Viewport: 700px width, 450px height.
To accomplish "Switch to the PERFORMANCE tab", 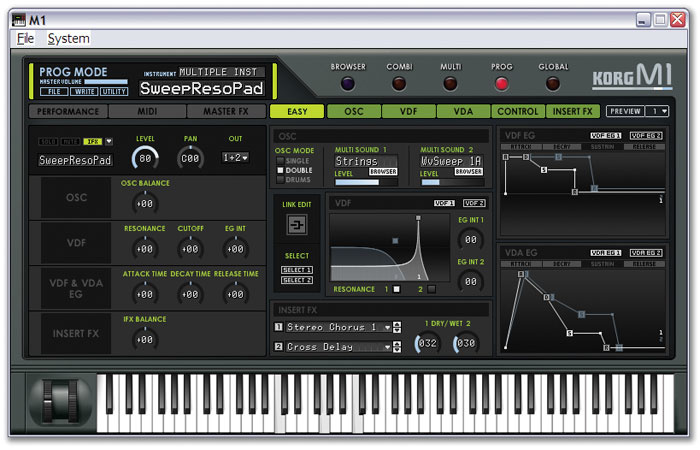I will pos(68,112).
